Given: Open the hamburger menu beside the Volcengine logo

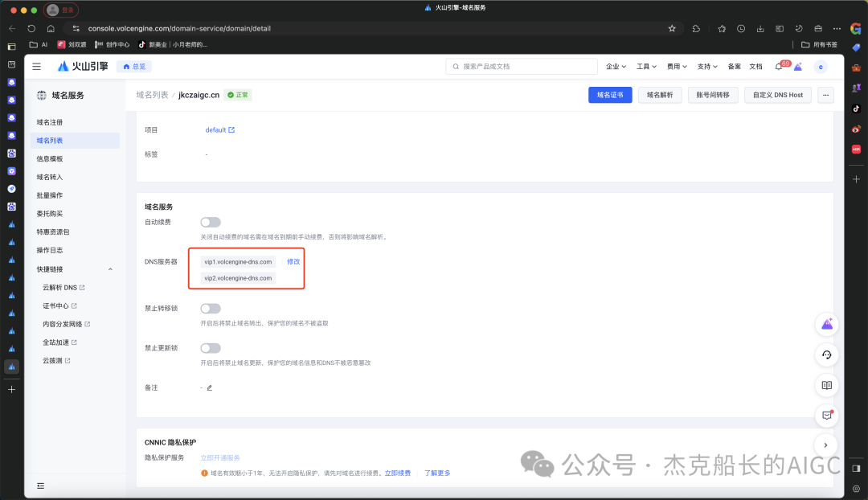Looking at the screenshot, I should 36,67.
